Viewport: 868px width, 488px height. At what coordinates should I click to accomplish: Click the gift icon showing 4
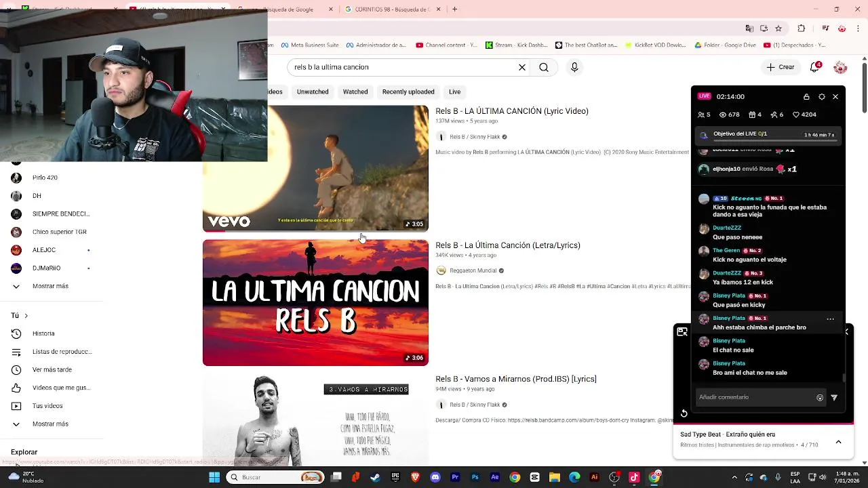(x=751, y=115)
